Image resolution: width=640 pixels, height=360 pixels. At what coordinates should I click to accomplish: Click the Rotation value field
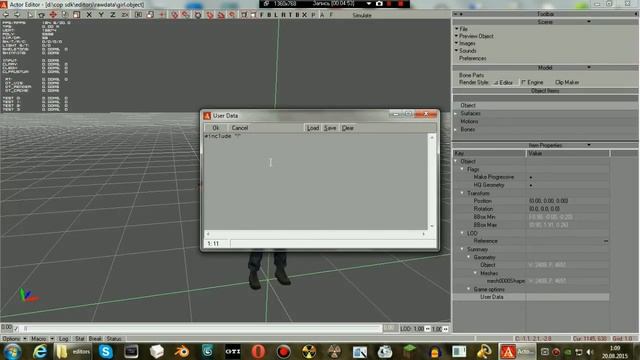coord(568,209)
